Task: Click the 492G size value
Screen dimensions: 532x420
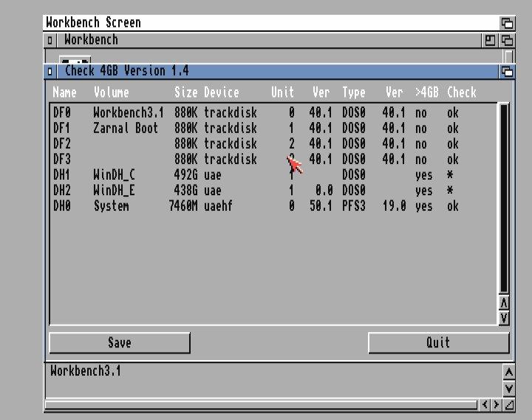Action: tap(186, 175)
